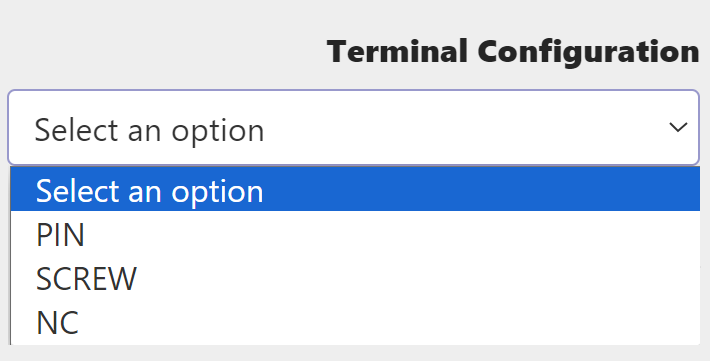
Task: Close the list using the down chevron
Action: coord(678,127)
